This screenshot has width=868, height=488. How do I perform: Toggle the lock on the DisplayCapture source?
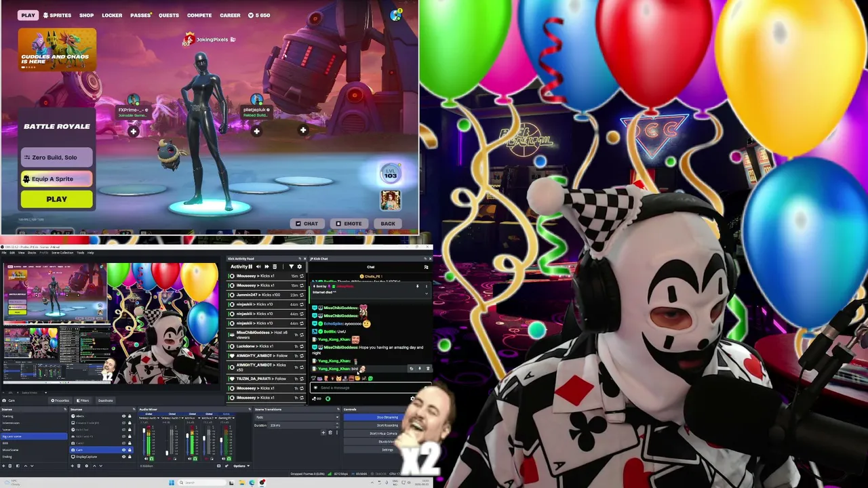[130, 457]
